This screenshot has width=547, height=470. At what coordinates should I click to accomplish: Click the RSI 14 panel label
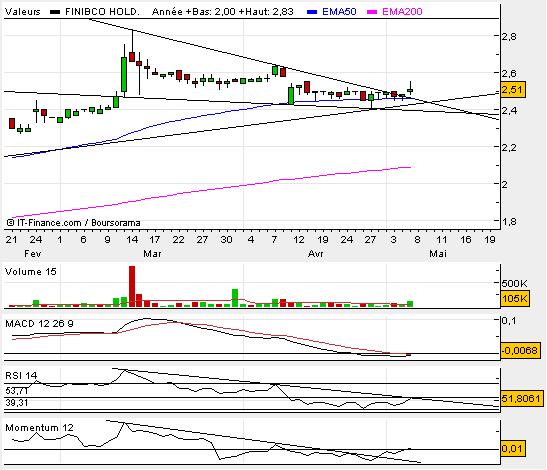click(21, 375)
